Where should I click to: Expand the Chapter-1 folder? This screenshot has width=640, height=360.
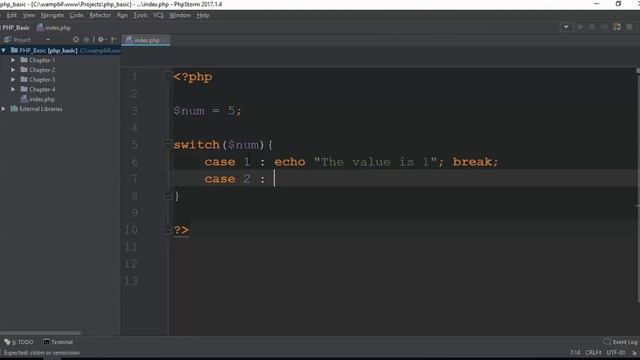tap(13, 60)
